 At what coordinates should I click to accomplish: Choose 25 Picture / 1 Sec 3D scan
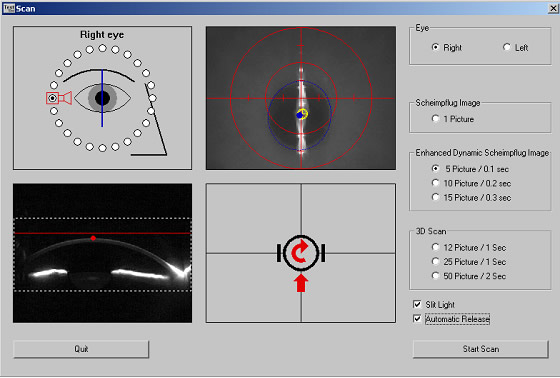435,262
